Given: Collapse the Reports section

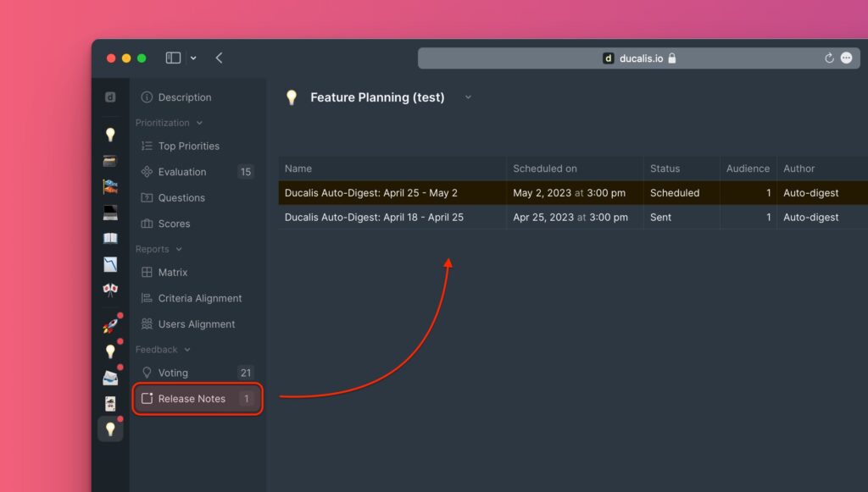Looking at the screenshot, I should coord(159,249).
